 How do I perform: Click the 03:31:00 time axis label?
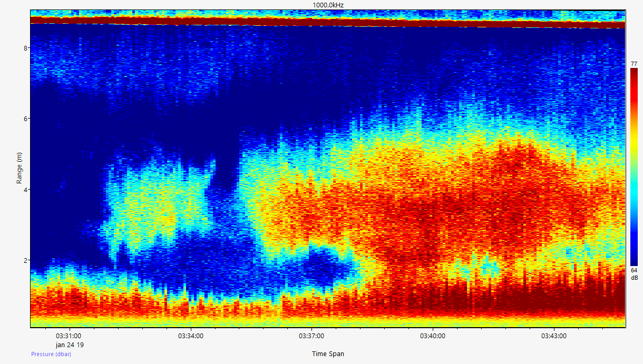(69, 336)
